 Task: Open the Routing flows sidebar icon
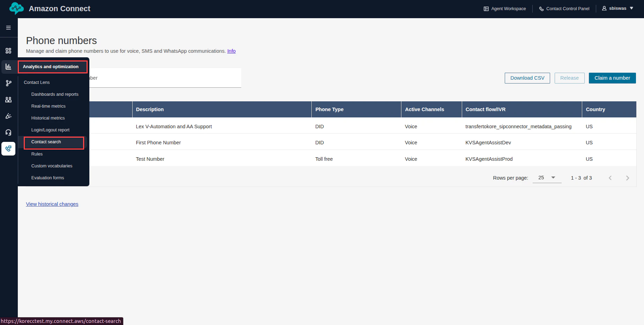pos(8,83)
